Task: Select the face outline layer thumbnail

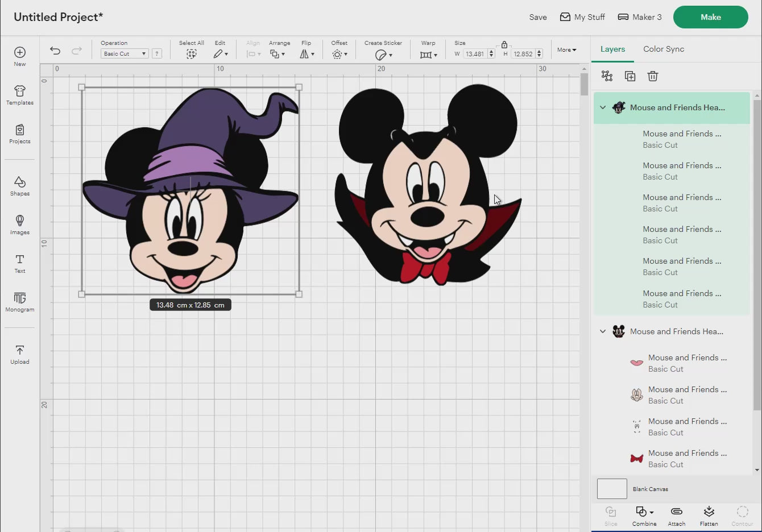Action: tap(637, 394)
